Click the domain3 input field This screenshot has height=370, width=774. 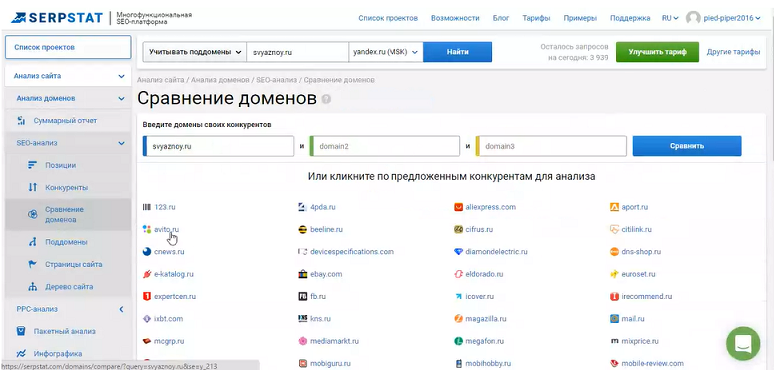[551, 146]
